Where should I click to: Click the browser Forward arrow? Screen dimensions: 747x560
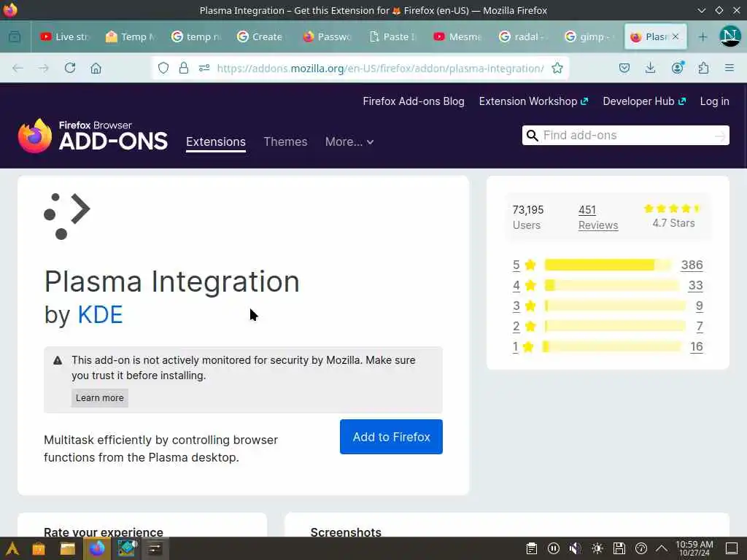coord(43,68)
